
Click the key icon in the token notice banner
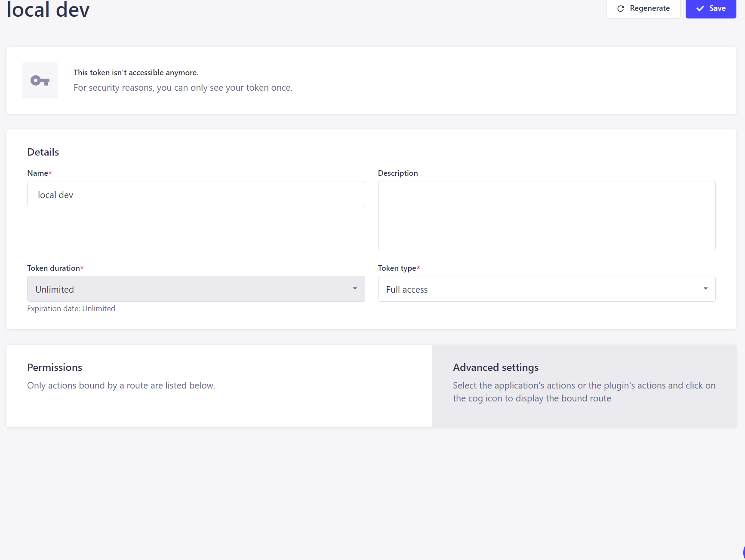pyautogui.click(x=40, y=80)
